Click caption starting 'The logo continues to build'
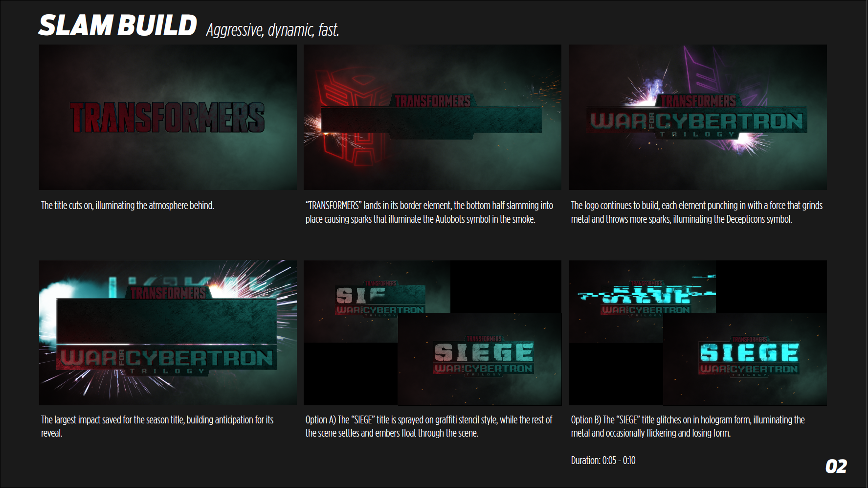 pyautogui.click(x=697, y=212)
